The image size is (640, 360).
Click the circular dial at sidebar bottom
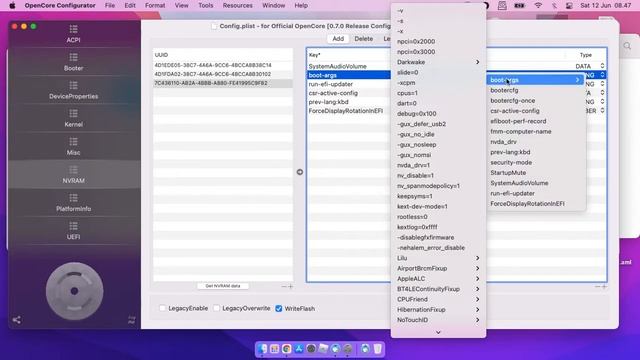pos(74,291)
